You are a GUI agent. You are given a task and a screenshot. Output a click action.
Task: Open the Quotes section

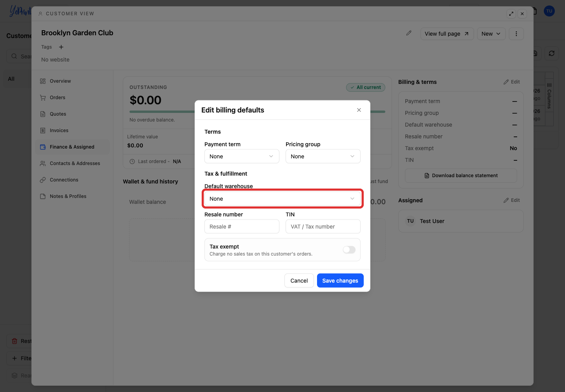pyautogui.click(x=72, y=114)
